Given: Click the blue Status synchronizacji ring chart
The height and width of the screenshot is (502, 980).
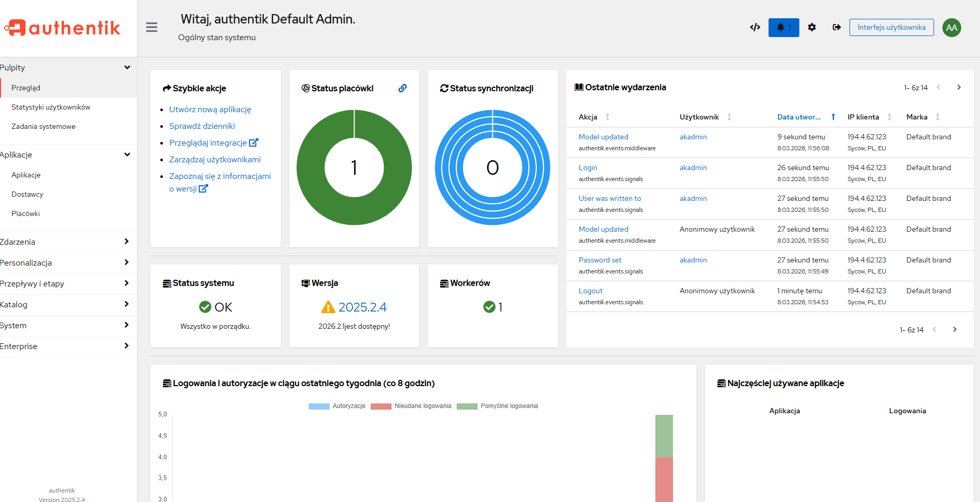Looking at the screenshot, I should 492,168.
